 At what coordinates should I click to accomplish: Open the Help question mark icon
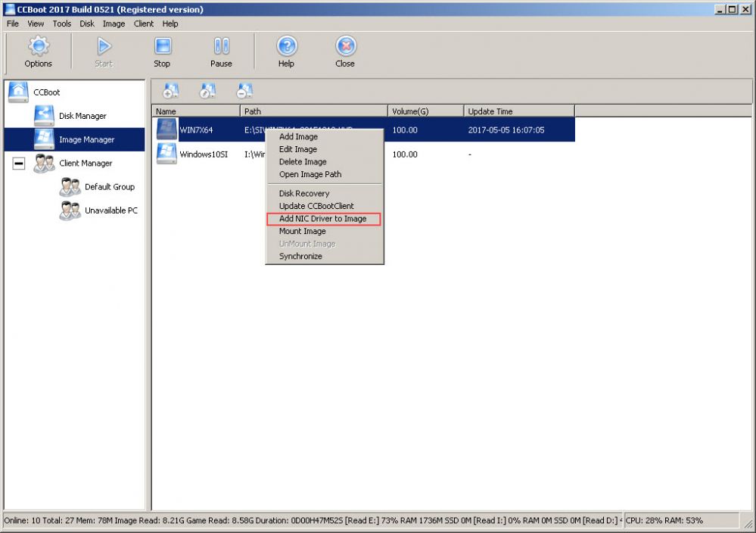coord(287,46)
